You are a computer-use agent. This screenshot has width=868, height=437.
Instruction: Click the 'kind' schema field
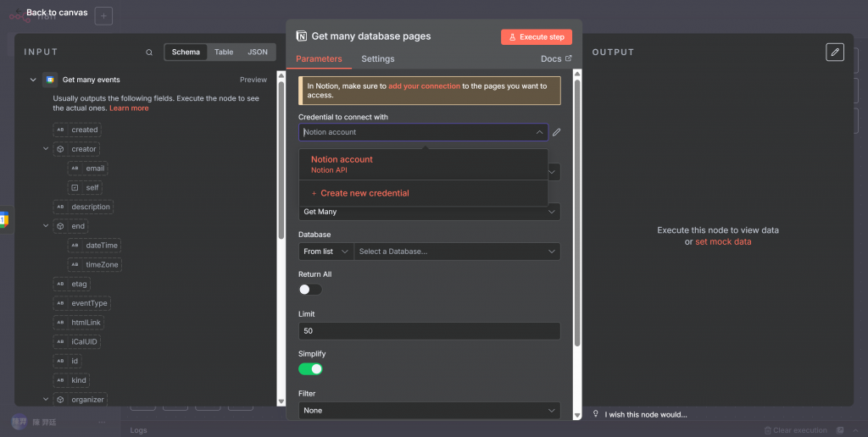click(x=71, y=380)
